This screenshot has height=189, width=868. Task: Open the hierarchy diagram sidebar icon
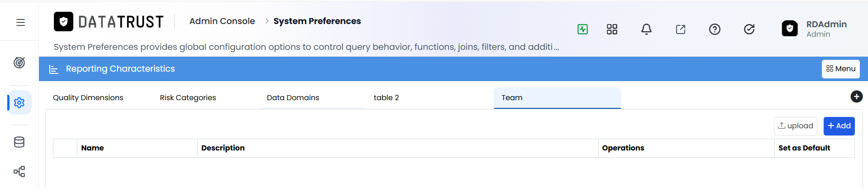[x=19, y=171]
